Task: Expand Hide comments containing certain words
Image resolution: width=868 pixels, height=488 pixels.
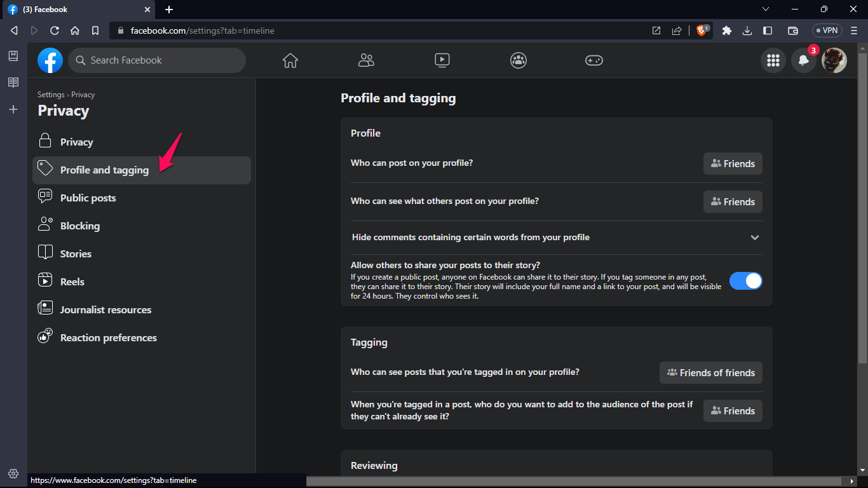Action: 557,238
